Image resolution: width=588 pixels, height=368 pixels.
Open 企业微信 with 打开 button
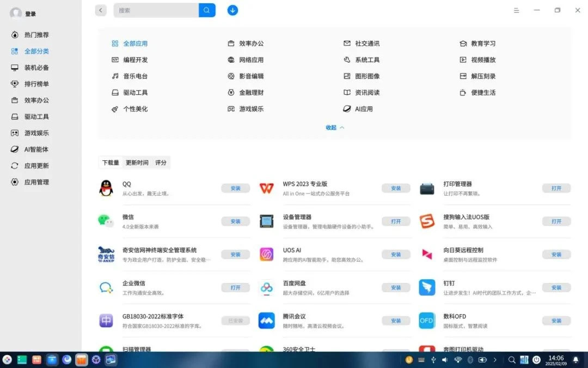236,288
